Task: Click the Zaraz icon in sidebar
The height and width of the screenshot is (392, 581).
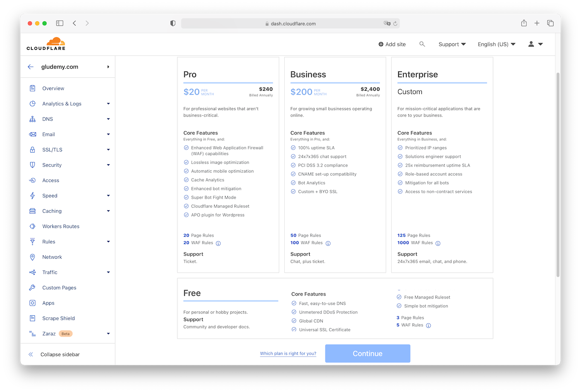Action: (33, 334)
